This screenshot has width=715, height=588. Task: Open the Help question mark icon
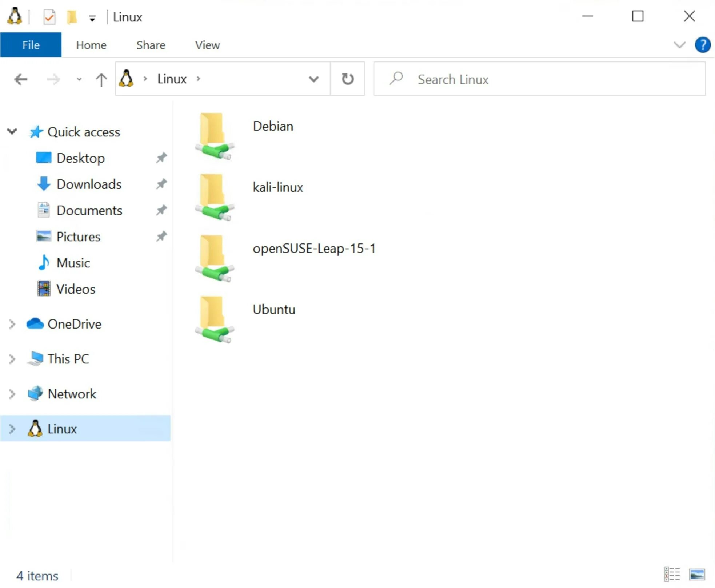pos(702,45)
